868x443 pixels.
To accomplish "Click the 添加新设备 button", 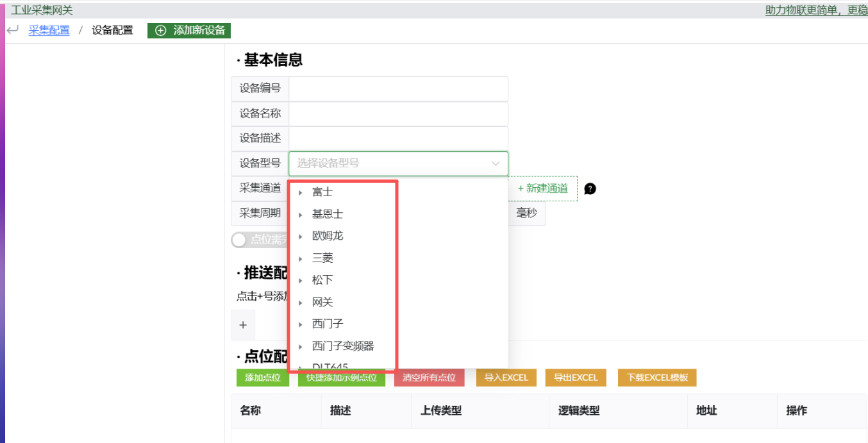I will (189, 31).
